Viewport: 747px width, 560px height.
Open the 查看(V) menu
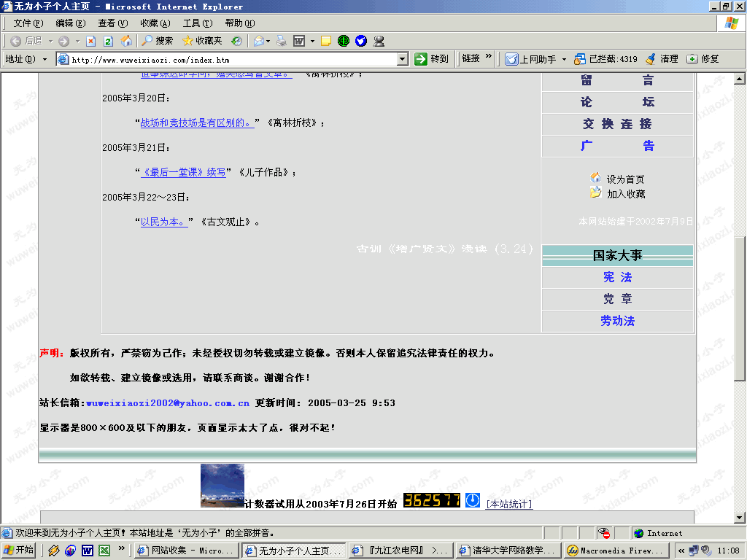coord(112,23)
